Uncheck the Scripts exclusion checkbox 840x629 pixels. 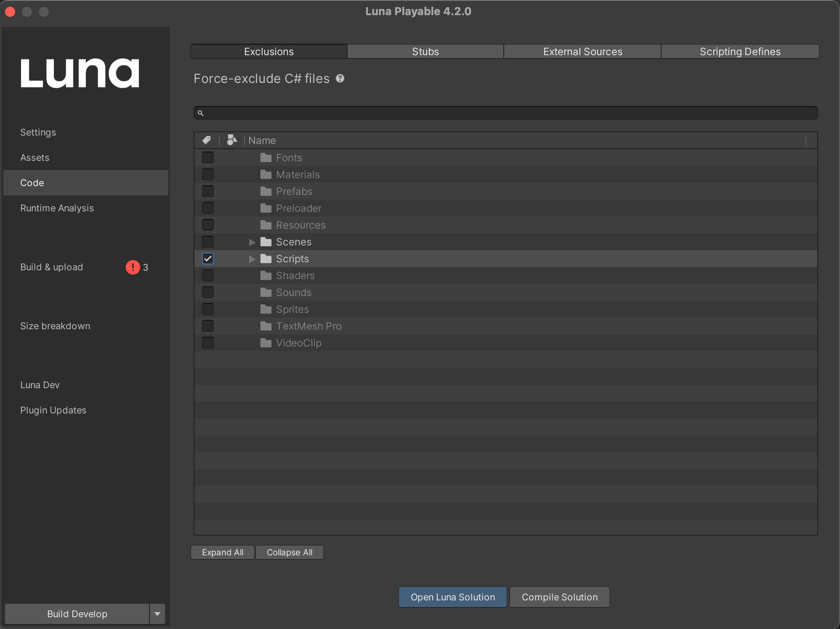[208, 259]
